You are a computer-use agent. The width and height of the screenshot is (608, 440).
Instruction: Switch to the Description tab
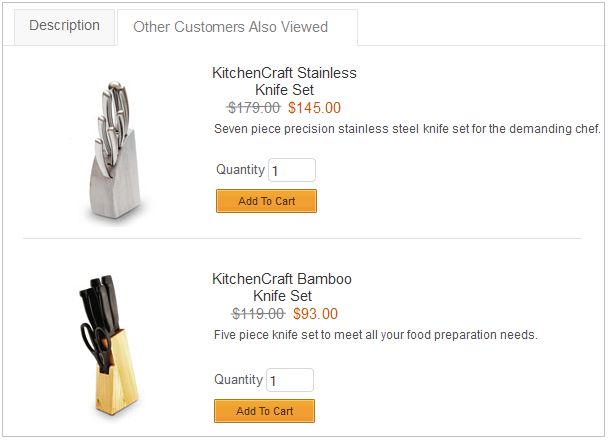pos(65,26)
